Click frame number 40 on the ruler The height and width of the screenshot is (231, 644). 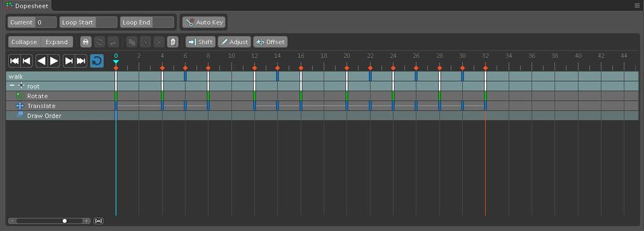pyautogui.click(x=578, y=55)
